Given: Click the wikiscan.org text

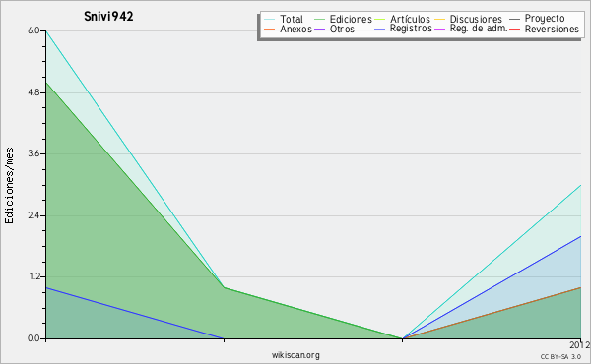Looking at the screenshot, I should point(295,355).
